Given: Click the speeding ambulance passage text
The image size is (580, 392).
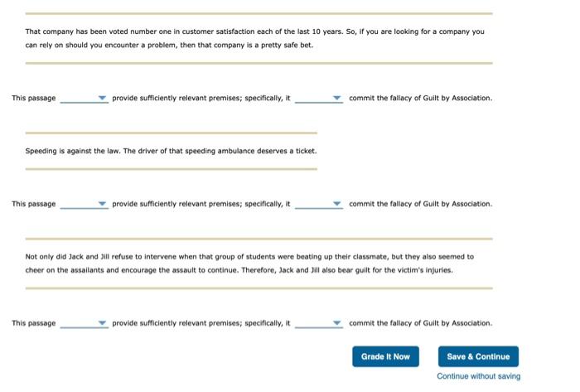Looking at the screenshot, I should tap(171, 151).
